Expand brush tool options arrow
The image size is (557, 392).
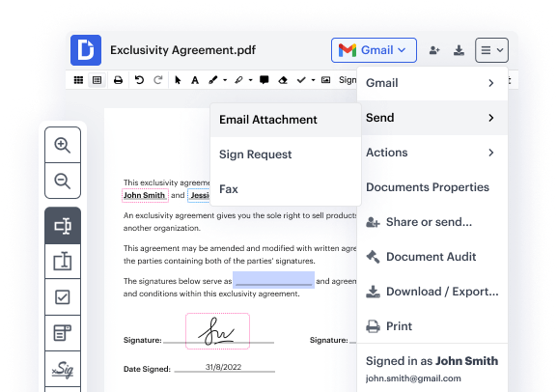point(225,80)
